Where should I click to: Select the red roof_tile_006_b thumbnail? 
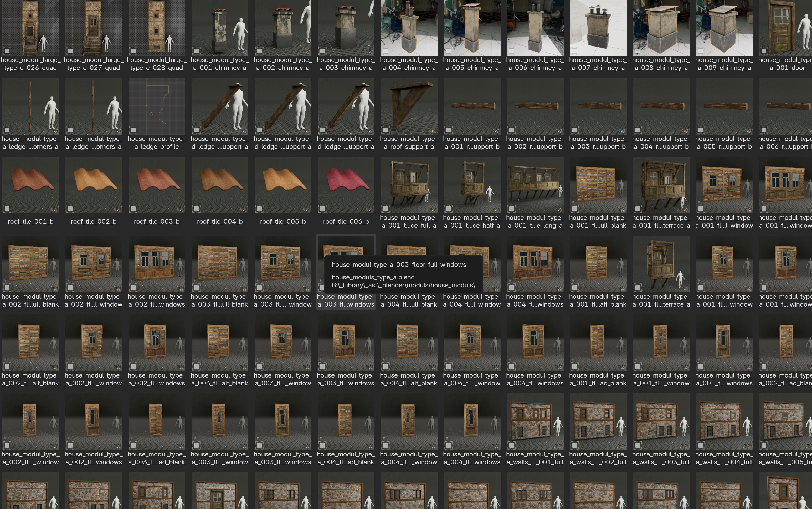click(x=346, y=185)
